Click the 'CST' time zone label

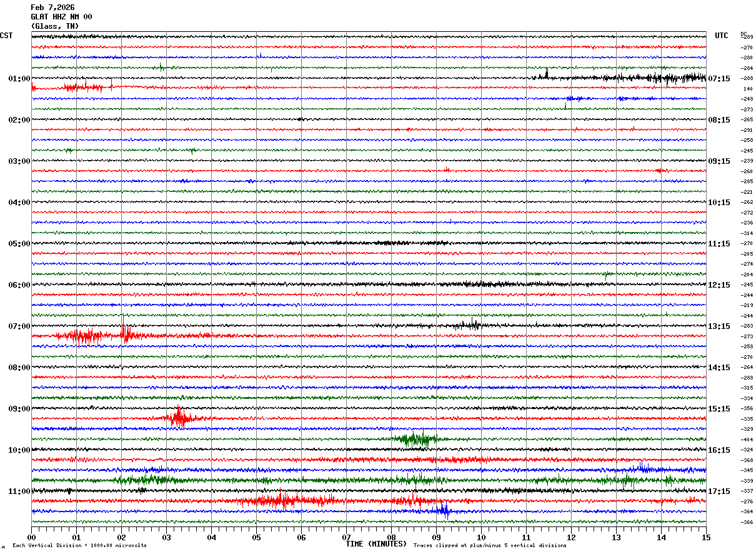[6, 36]
